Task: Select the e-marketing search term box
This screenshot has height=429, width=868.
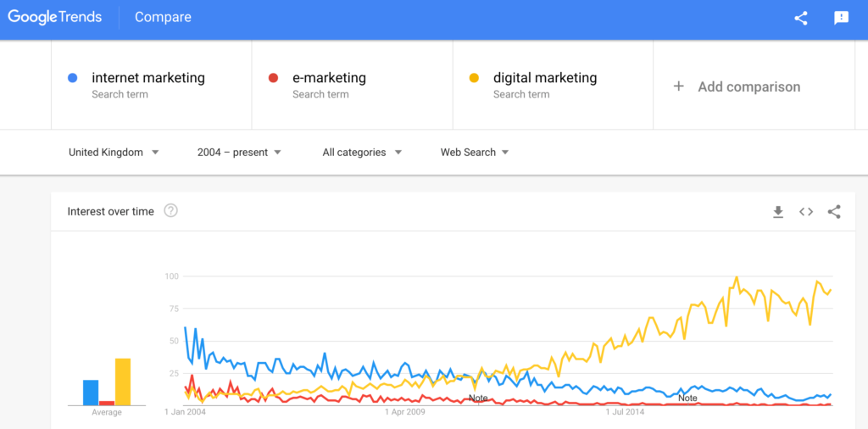Action: (352, 85)
